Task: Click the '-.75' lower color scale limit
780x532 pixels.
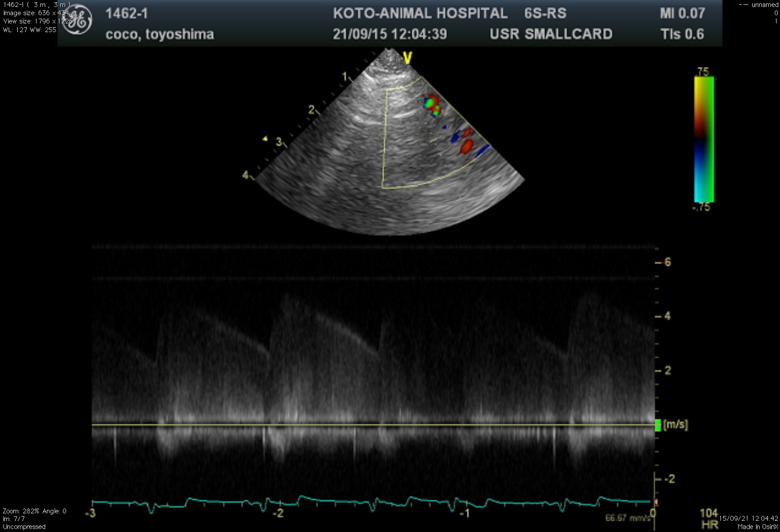Action: [x=702, y=207]
